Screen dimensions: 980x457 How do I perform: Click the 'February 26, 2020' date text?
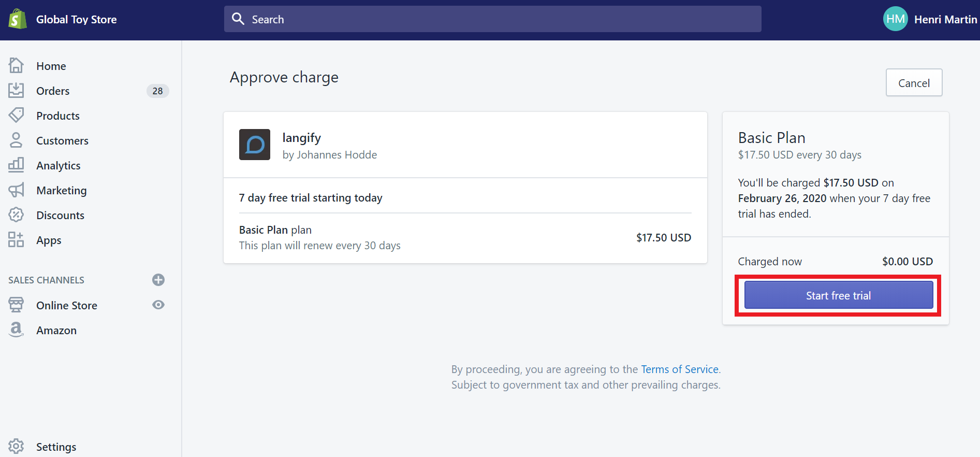(x=782, y=198)
